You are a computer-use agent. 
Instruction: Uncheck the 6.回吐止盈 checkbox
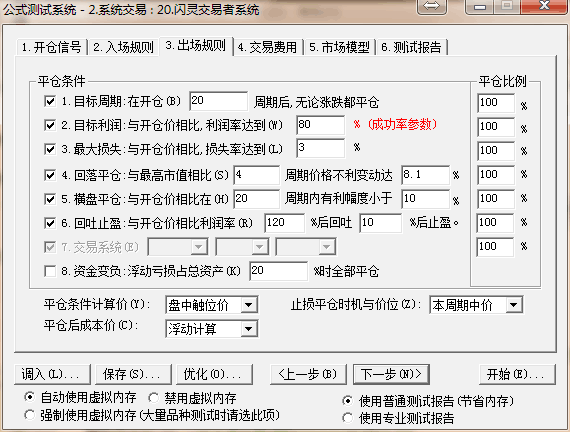coord(50,223)
